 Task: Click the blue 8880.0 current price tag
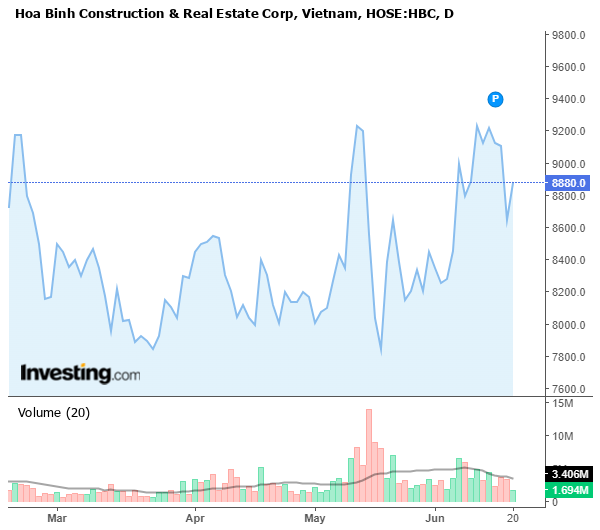pyautogui.click(x=571, y=183)
